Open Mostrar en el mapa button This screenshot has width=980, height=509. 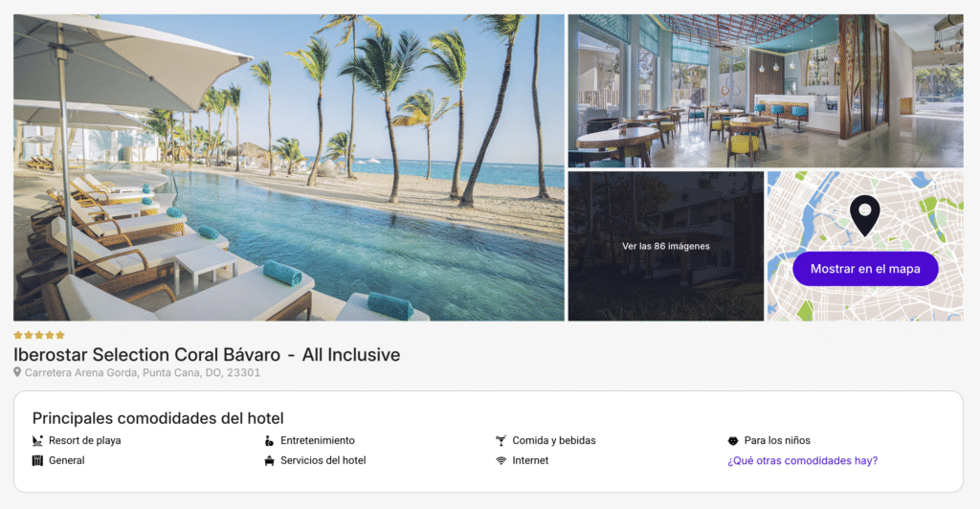coord(865,269)
